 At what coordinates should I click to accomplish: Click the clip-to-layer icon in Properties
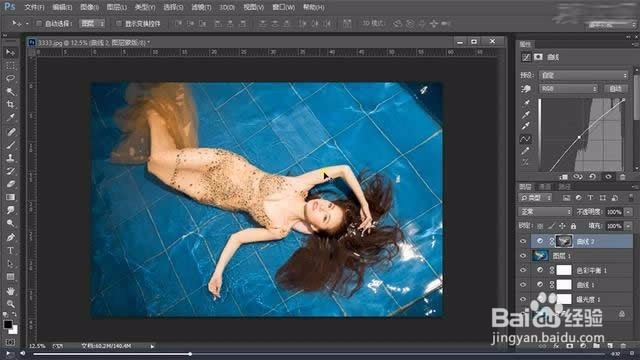pyautogui.click(x=563, y=177)
